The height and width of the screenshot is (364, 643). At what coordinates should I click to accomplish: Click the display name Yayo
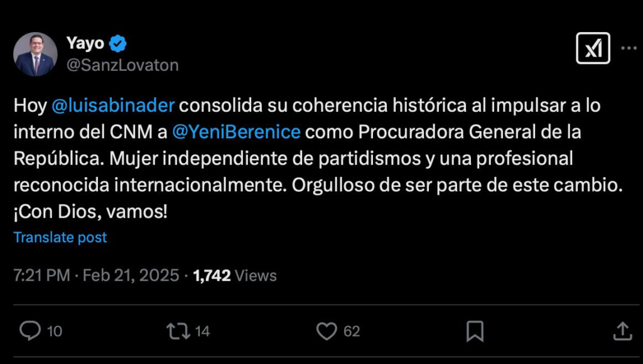85,44
